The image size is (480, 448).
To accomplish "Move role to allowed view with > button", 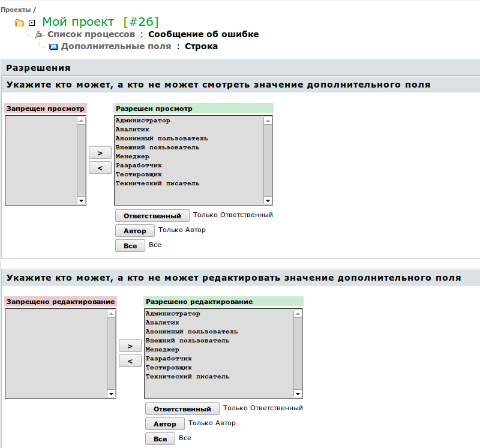I will [x=100, y=153].
